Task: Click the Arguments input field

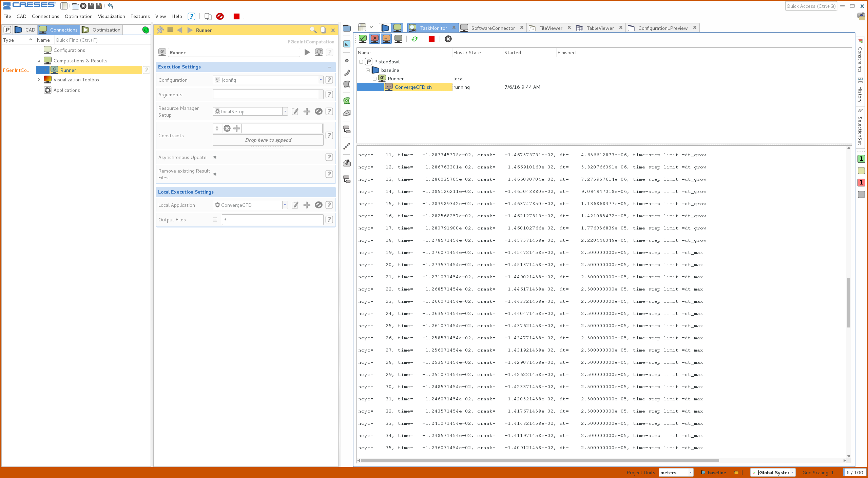Action: (266, 95)
